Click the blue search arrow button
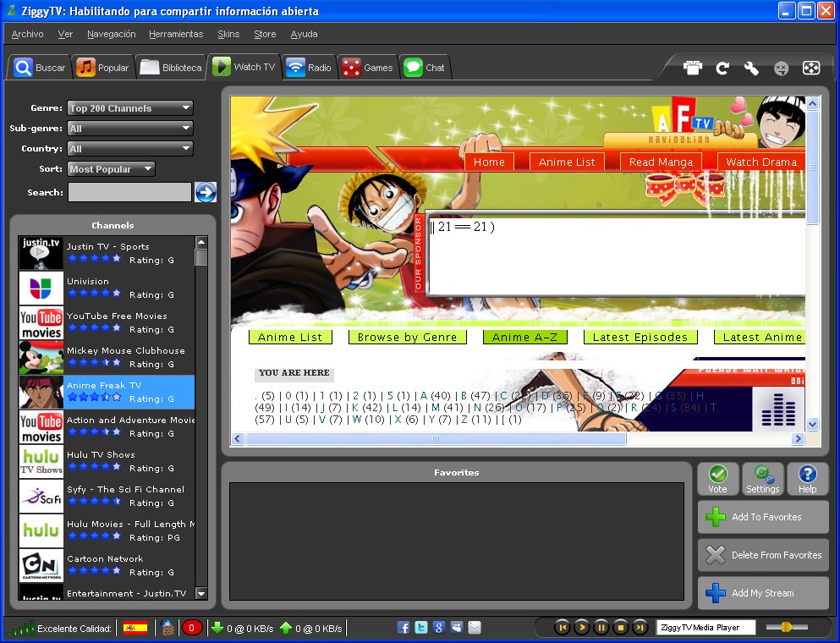This screenshot has width=840, height=643. 206,192
